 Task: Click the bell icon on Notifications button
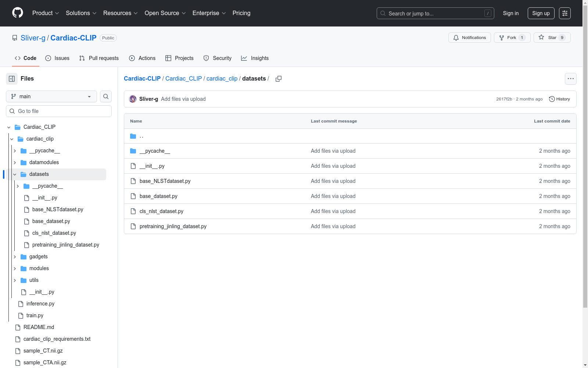click(x=456, y=38)
